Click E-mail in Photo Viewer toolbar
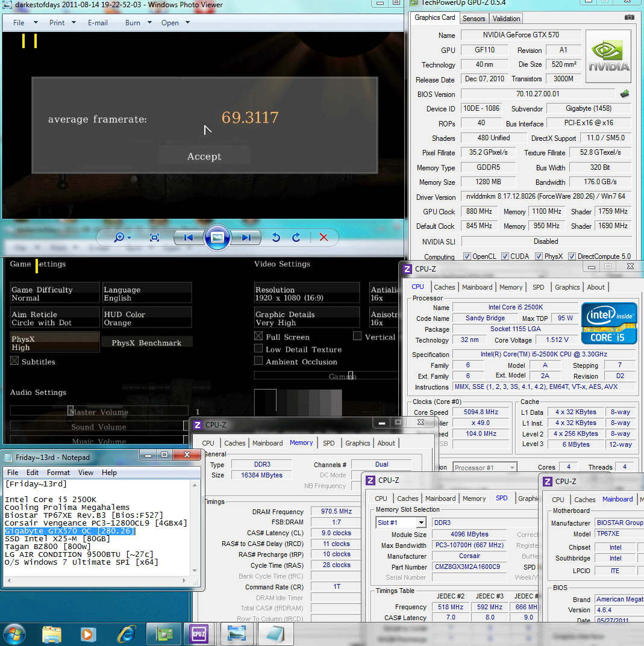 point(98,23)
